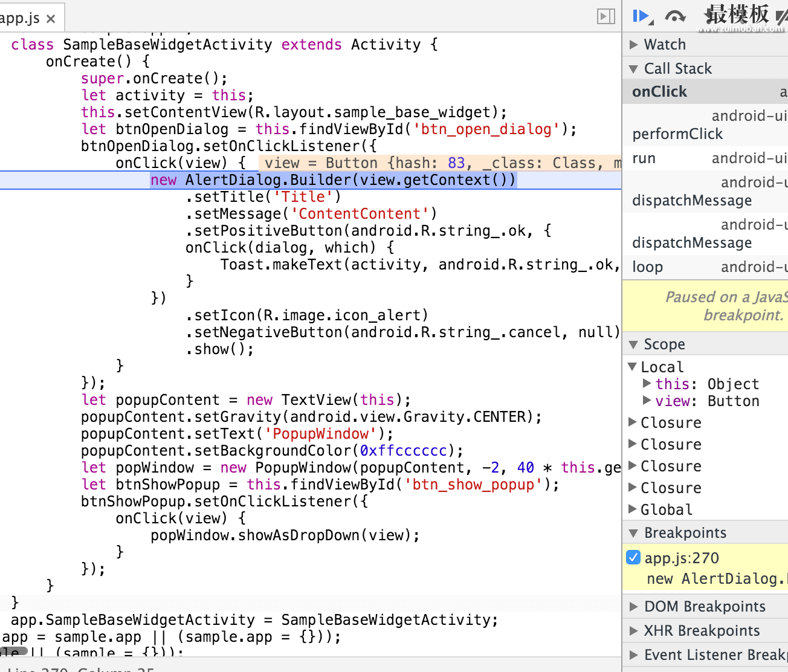This screenshot has width=788, height=672.
Task: Select performClick call stack frame
Action: (677, 134)
